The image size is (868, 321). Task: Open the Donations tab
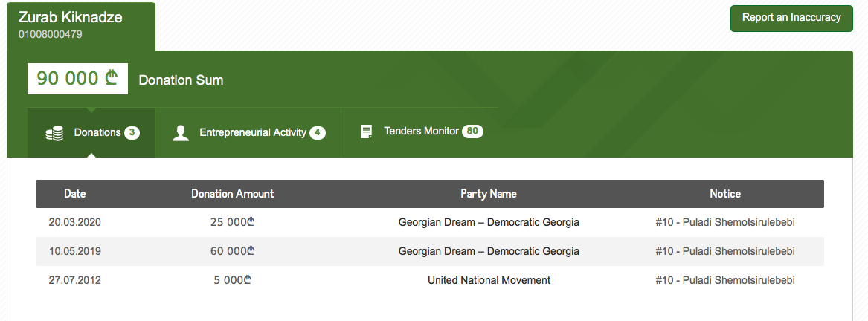coord(91,133)
